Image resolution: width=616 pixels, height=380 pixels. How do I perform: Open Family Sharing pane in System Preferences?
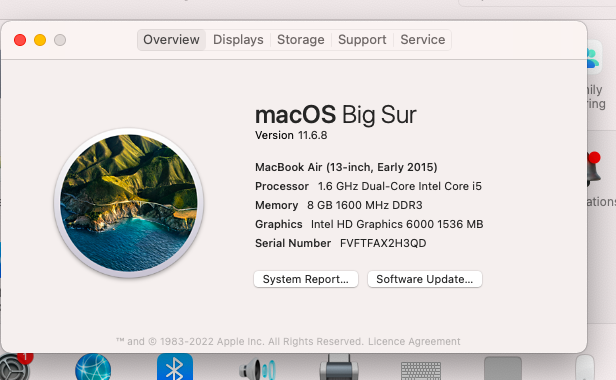click(595, 57)
